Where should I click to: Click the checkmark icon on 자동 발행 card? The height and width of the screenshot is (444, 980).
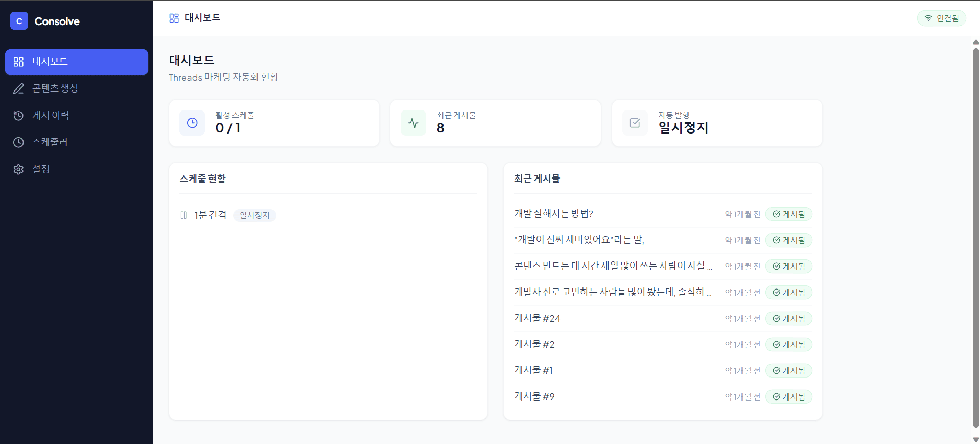point(635,123)
